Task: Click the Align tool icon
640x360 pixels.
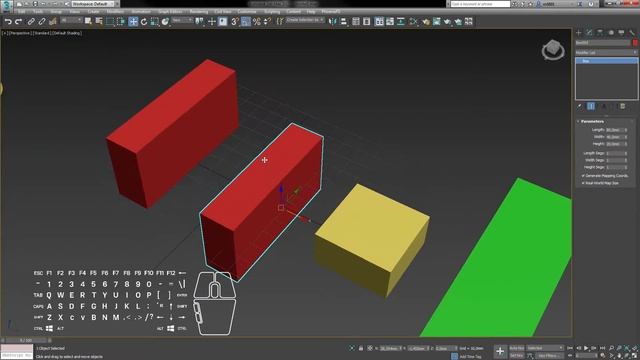Action: (344, 22)
